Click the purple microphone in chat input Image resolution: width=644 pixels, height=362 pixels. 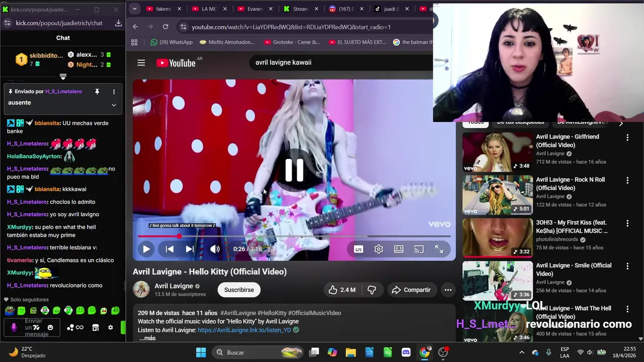[14, 327]
